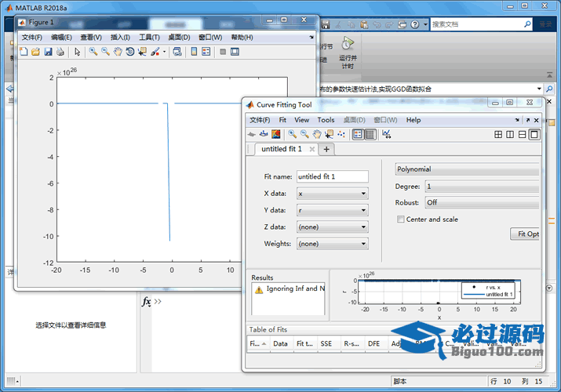Toggle Grid button in Curve Fitting toolbar

(370, 134)
